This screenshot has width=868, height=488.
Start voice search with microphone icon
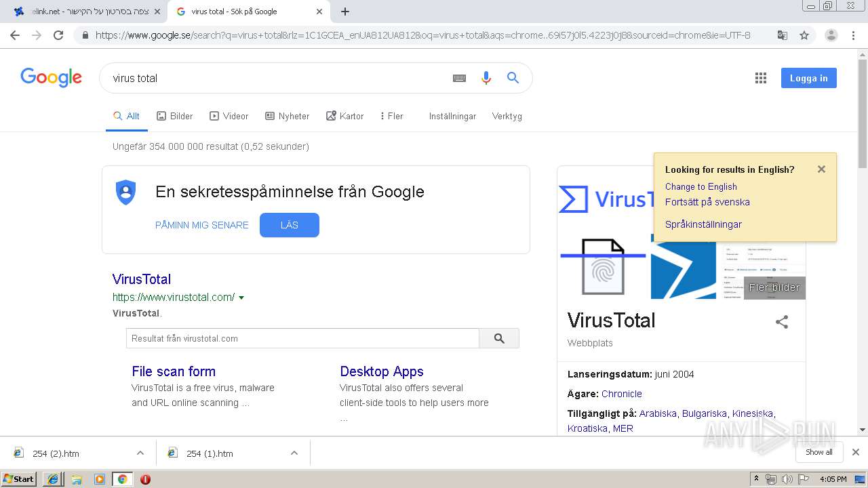[x=486, y=78]
